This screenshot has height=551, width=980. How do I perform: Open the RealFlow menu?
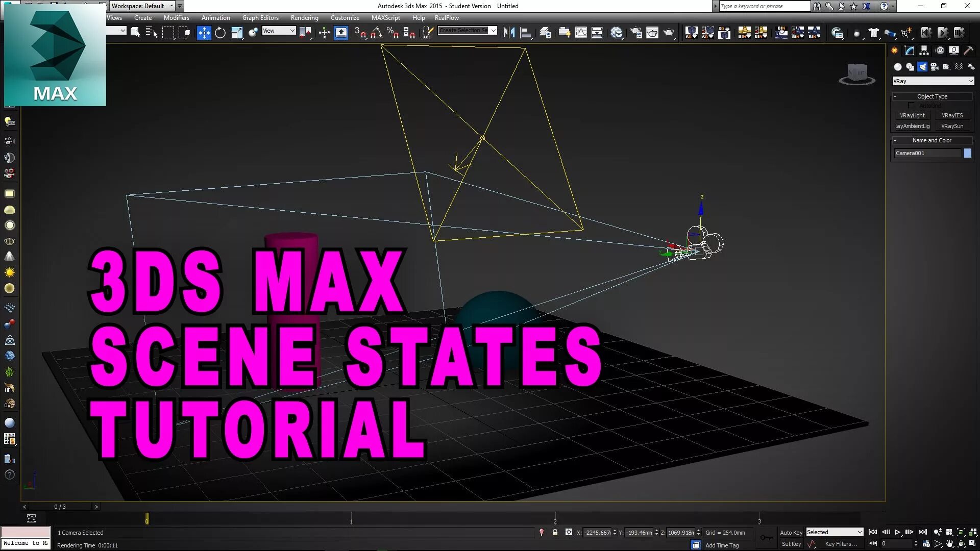click(447, 18)
